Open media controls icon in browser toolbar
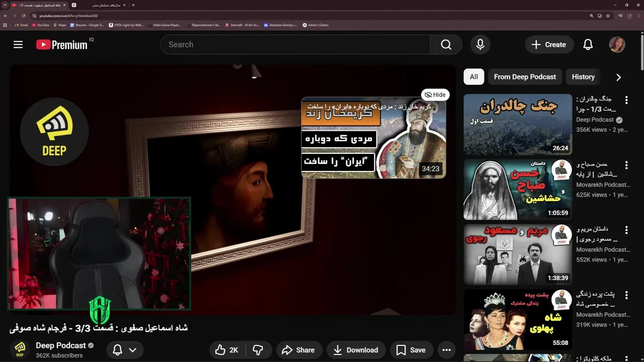This screenshot has width=644, height=362. coord(621,16)
